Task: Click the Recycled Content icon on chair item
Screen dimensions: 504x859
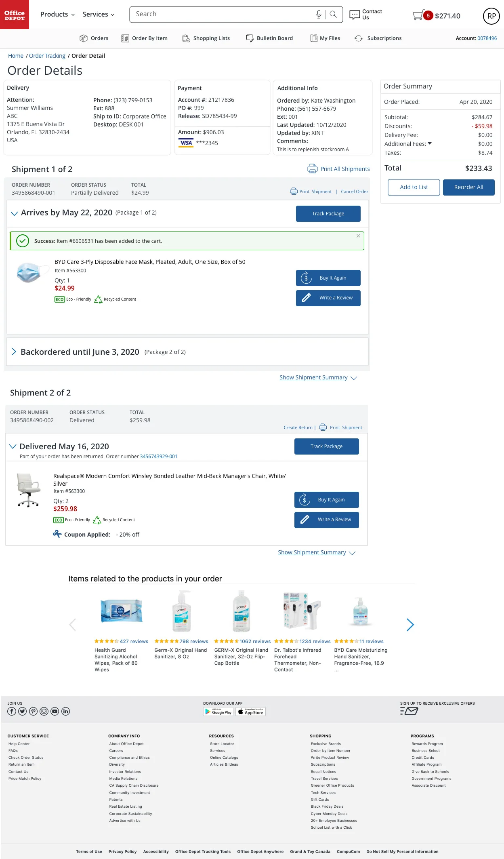Action: click(97, 520)
